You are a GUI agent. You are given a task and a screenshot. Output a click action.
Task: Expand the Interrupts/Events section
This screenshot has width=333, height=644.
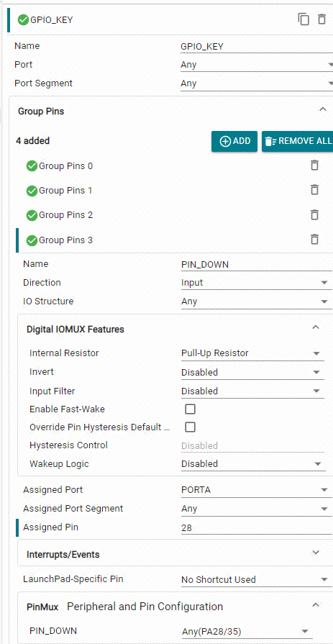(316, 553)
